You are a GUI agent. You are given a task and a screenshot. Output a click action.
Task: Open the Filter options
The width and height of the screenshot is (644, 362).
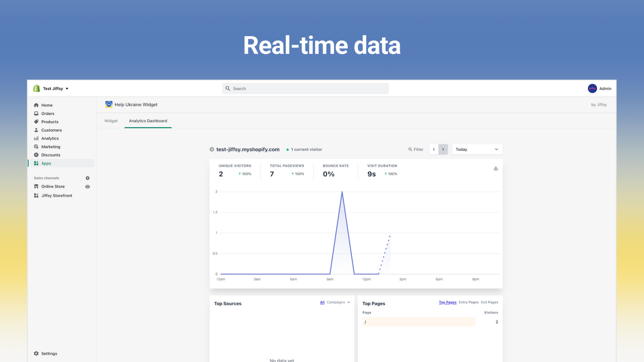pyautogui.click(x=416, y=149)
